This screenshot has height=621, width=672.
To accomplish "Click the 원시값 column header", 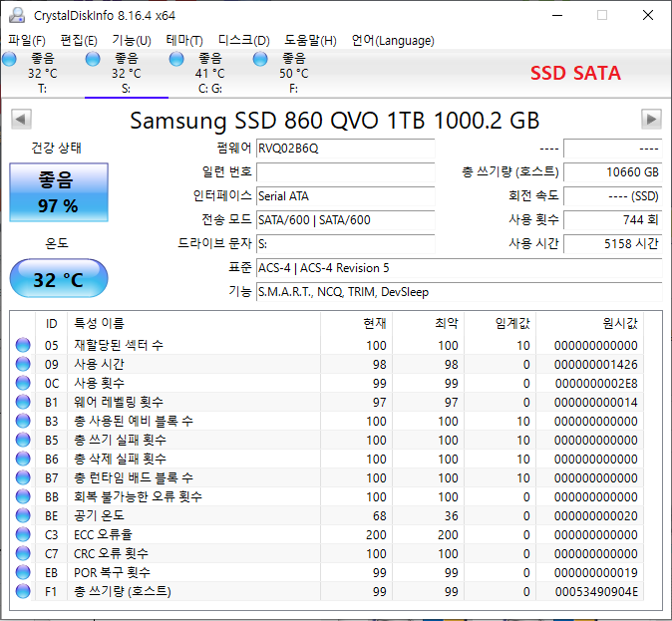I will [x=589, y=323].
